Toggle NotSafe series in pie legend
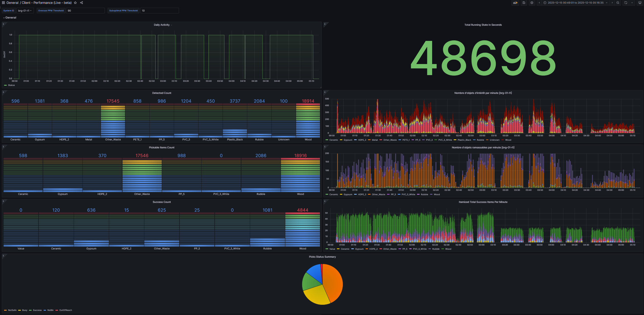This screenshot has height=315, width=644. pyautogui.click(x=12, y=310)
